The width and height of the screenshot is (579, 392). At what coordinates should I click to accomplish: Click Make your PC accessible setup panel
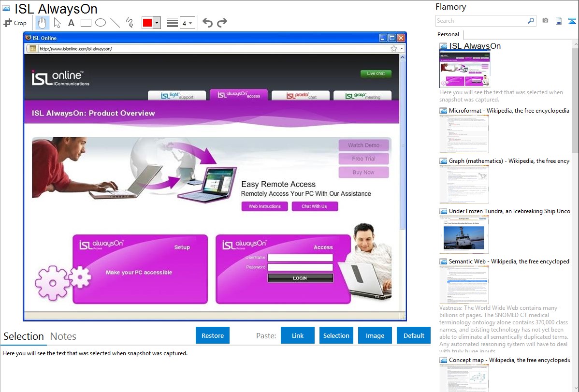(140, 269)
